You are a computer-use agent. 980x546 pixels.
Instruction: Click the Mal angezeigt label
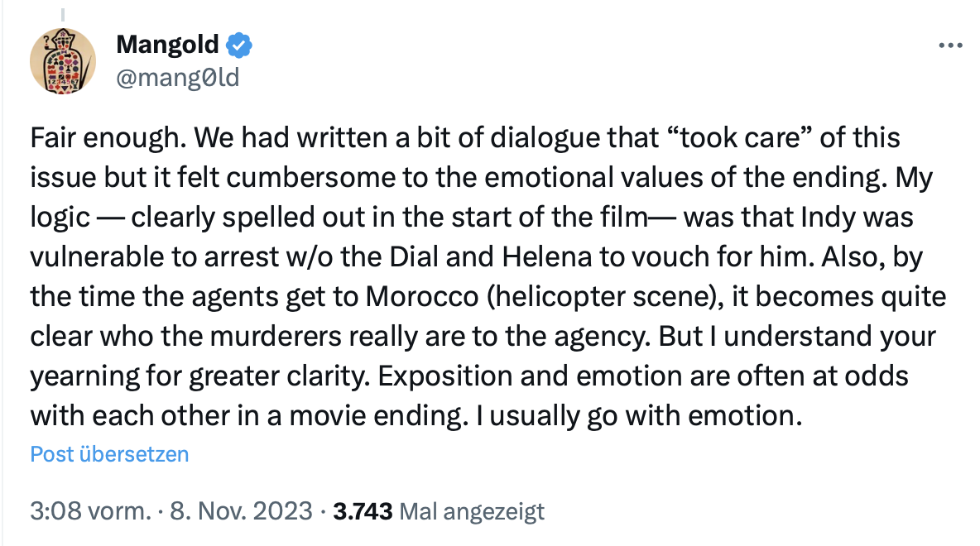click(472, 512)
